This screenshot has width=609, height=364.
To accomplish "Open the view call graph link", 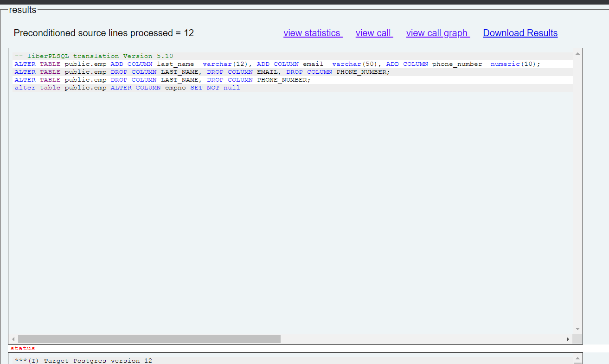I will (x=438, y=33).
